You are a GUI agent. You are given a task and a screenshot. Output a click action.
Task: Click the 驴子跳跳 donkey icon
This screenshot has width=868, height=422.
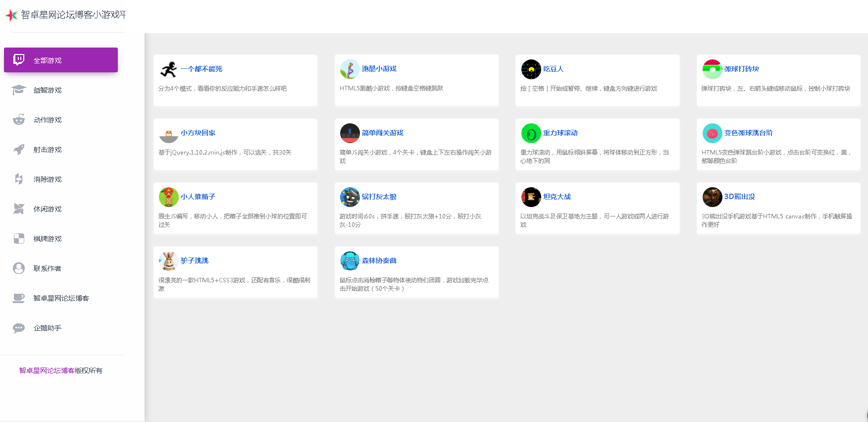tap(168, 261)
